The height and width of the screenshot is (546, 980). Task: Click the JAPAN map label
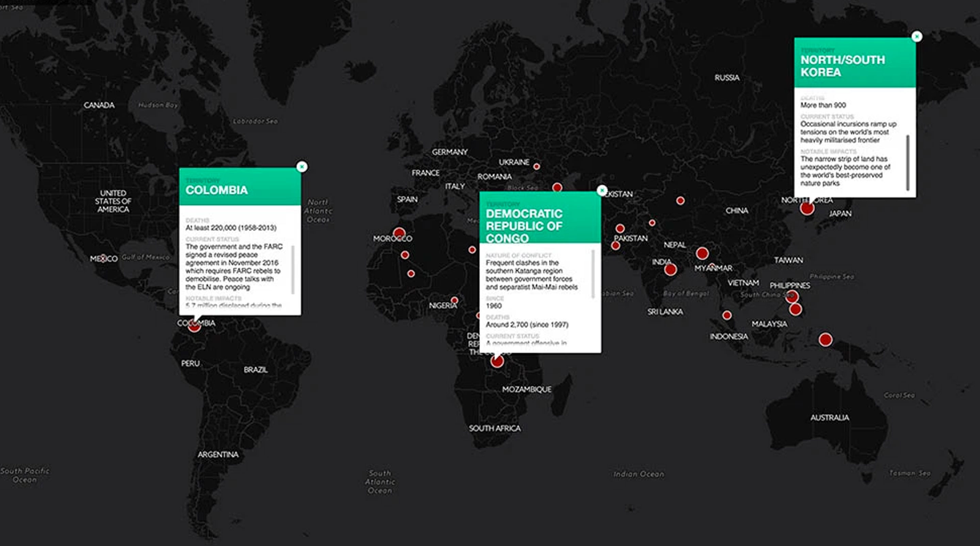point(840,213)
